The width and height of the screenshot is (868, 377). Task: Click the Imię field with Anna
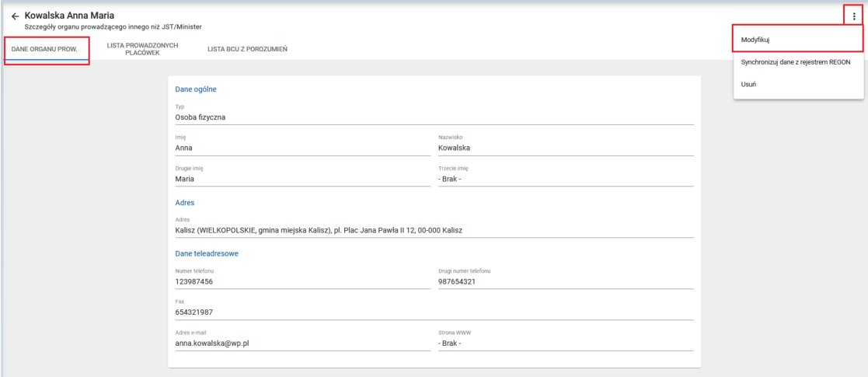pyautogui.click(x=302, y=148)
